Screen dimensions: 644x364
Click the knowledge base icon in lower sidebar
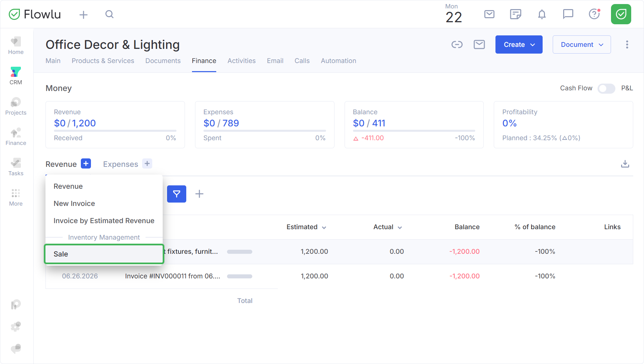coord(16,305)
